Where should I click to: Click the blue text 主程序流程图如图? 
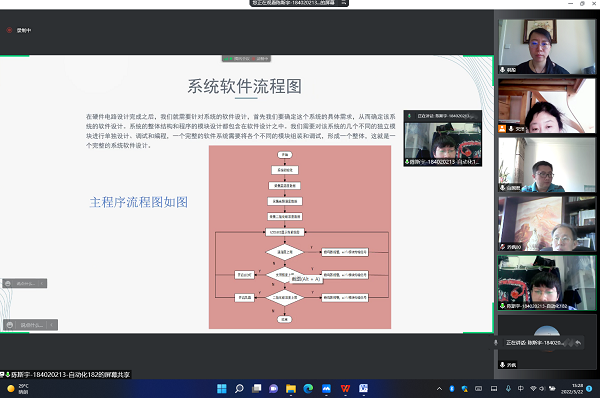(x=139, y=202)
